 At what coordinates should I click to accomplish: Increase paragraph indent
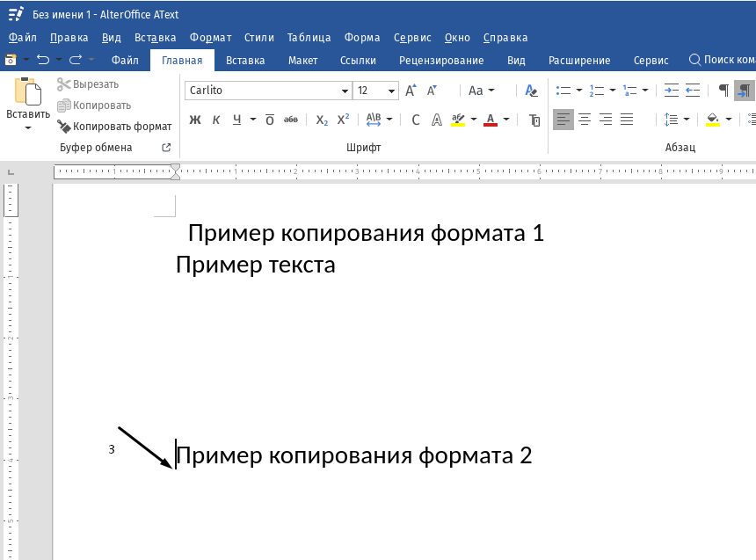pyautogui.click(x=671, y=91)
